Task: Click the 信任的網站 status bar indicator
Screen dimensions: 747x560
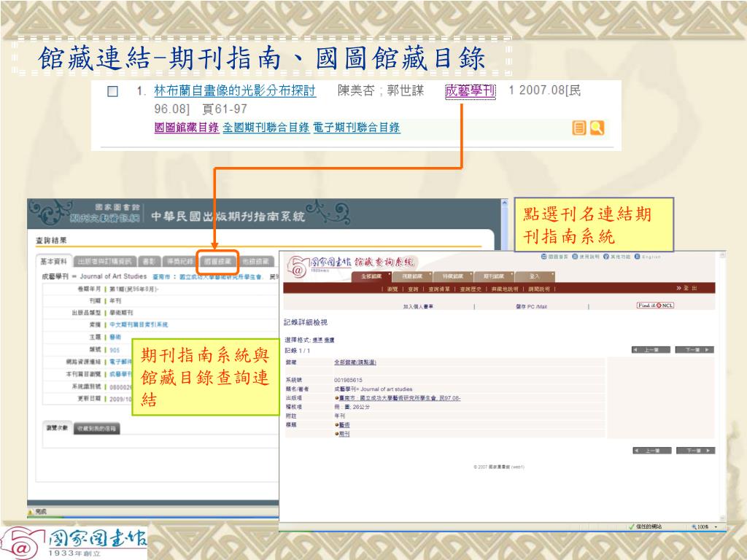Action: [645, 526]
